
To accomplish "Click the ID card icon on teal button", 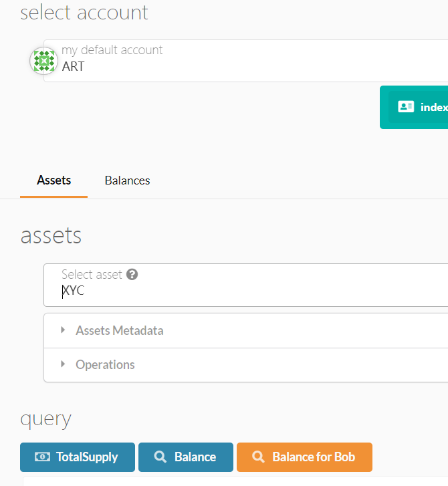I will (x=406, y=107).
